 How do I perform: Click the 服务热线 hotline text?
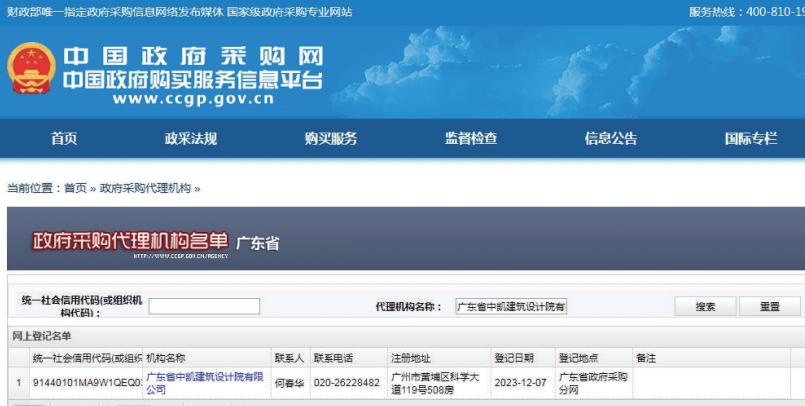pos(747,12)
